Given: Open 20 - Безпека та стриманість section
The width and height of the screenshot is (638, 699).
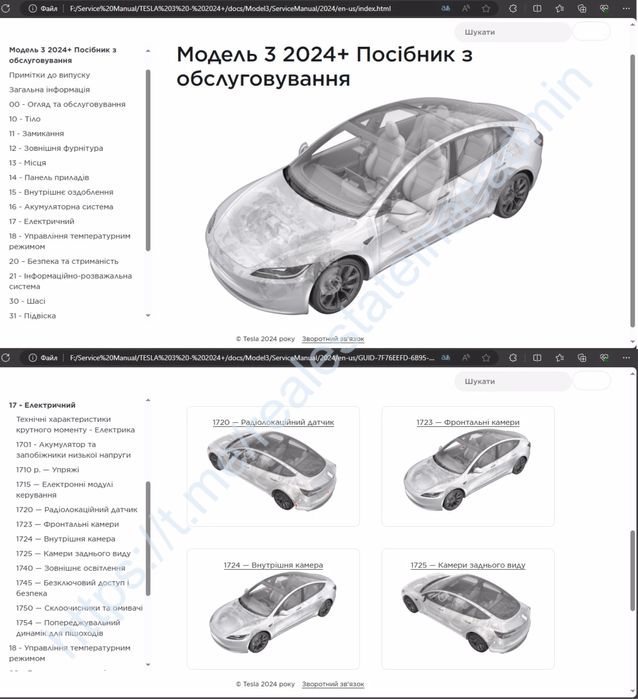Looking at the screenshot, I should pos(64,261).
